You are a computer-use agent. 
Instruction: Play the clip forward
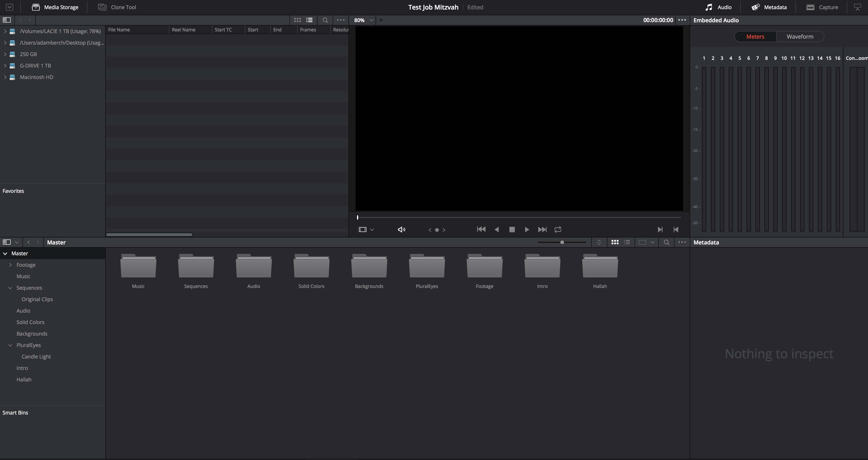527,230
